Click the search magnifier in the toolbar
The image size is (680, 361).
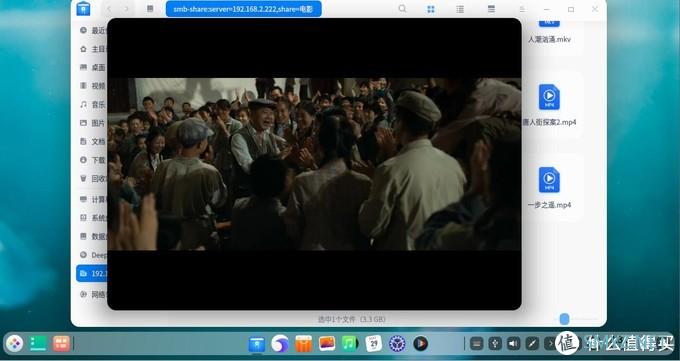(402, 9)
